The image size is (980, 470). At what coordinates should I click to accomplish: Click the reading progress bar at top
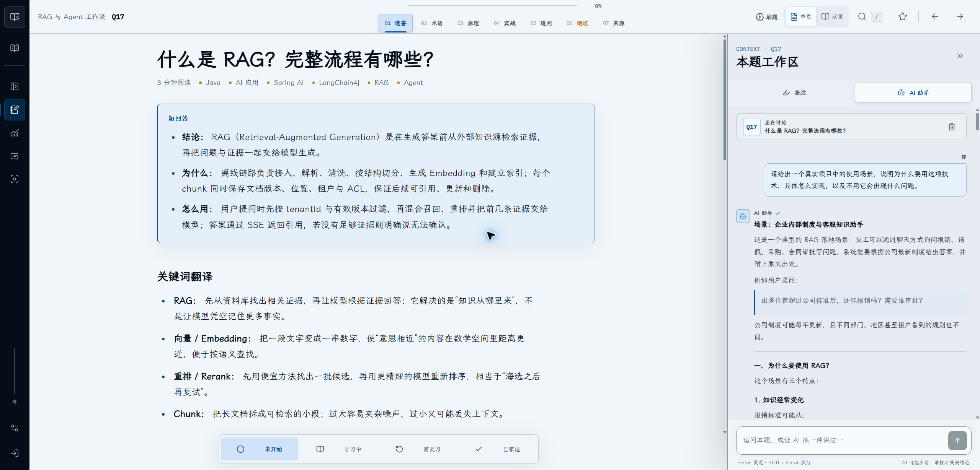(492, 6)
